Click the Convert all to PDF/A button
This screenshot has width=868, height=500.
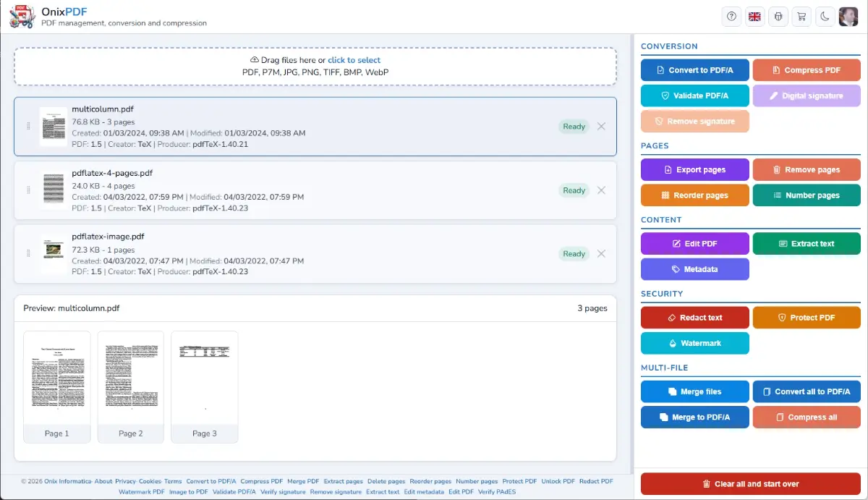[807, 391]
